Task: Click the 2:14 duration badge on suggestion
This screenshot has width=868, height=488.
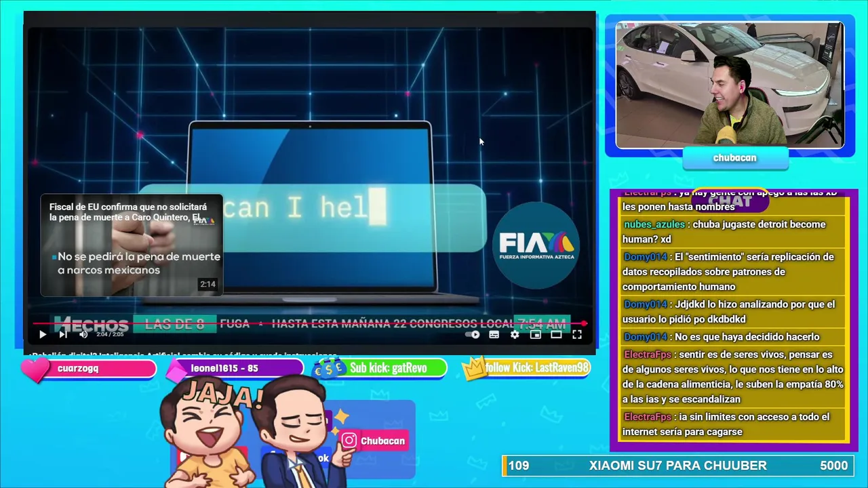Action: [208, 284]
